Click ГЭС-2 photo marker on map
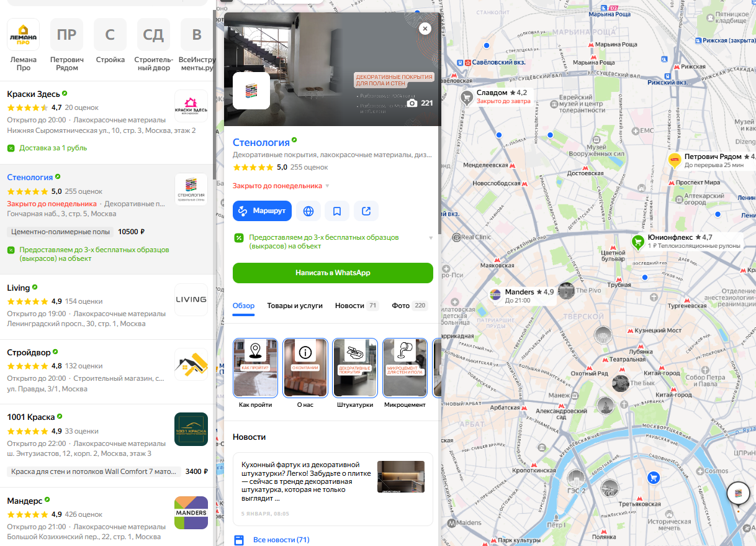756x546 pixels. coord(576,478)
